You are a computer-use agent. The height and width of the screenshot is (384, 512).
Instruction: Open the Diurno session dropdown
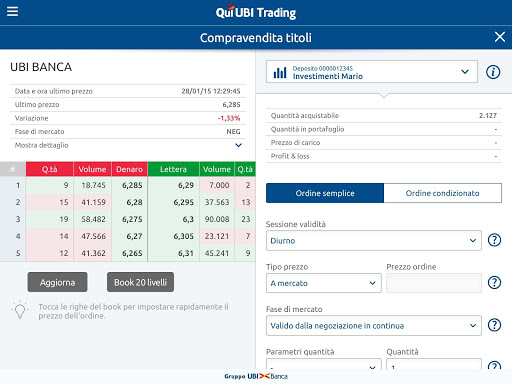tap(374, 240)
